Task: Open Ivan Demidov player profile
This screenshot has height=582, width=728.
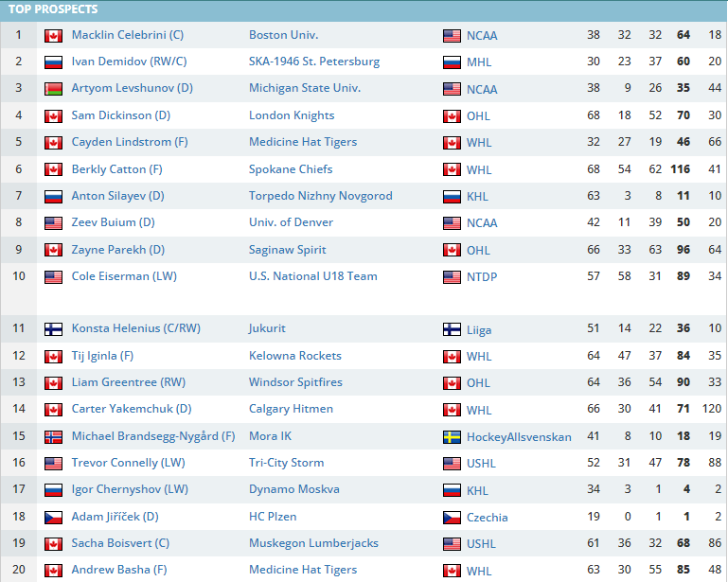Action: pyautogui.click(x=129, y=62)
